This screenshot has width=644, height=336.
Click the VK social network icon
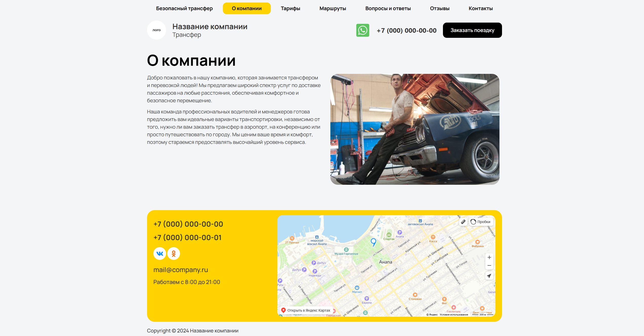point(160,254)
